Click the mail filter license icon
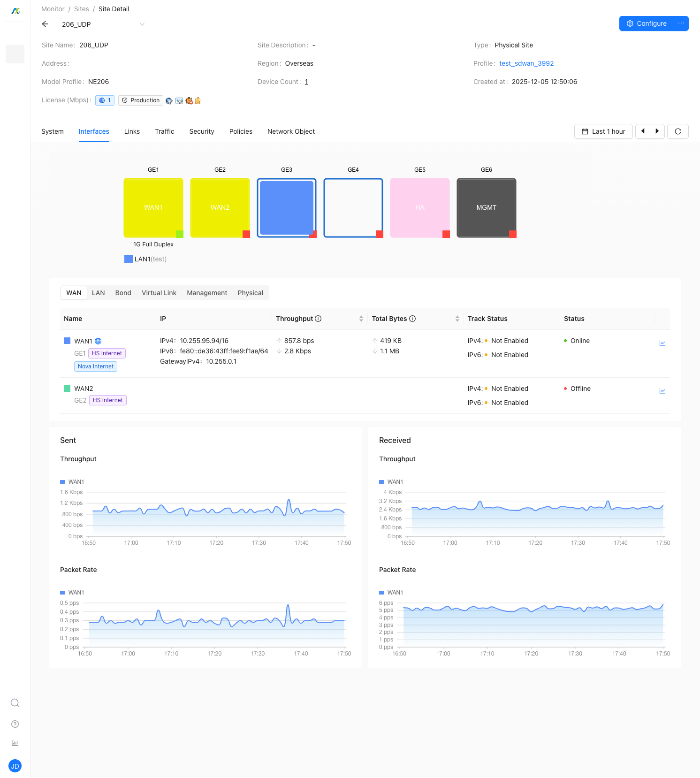Screen dimensions: 700x778 point(179,100)
